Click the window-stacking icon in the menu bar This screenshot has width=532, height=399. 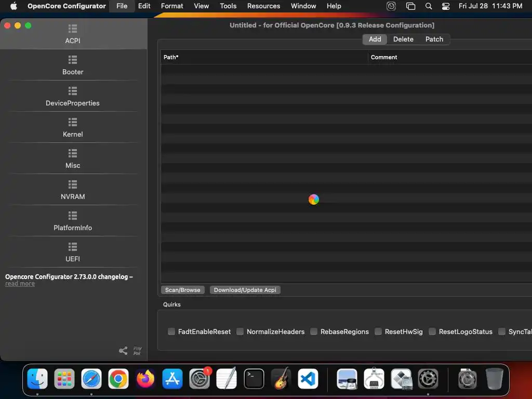[x=410, y=6]
